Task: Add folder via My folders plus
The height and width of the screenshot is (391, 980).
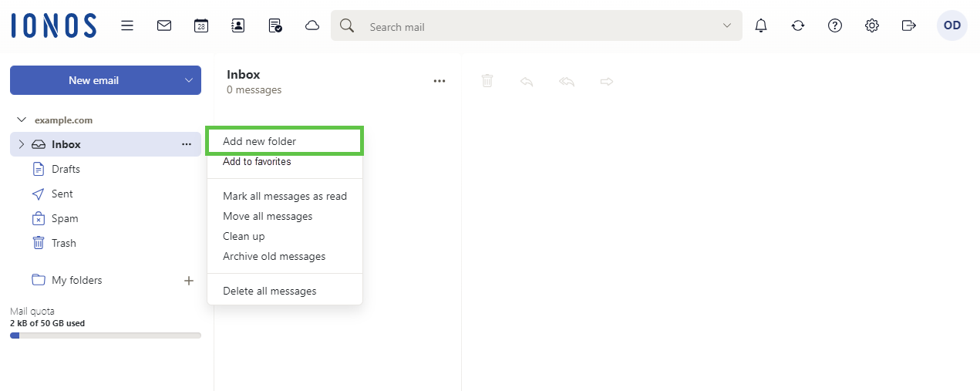Action: pos(189,281)
